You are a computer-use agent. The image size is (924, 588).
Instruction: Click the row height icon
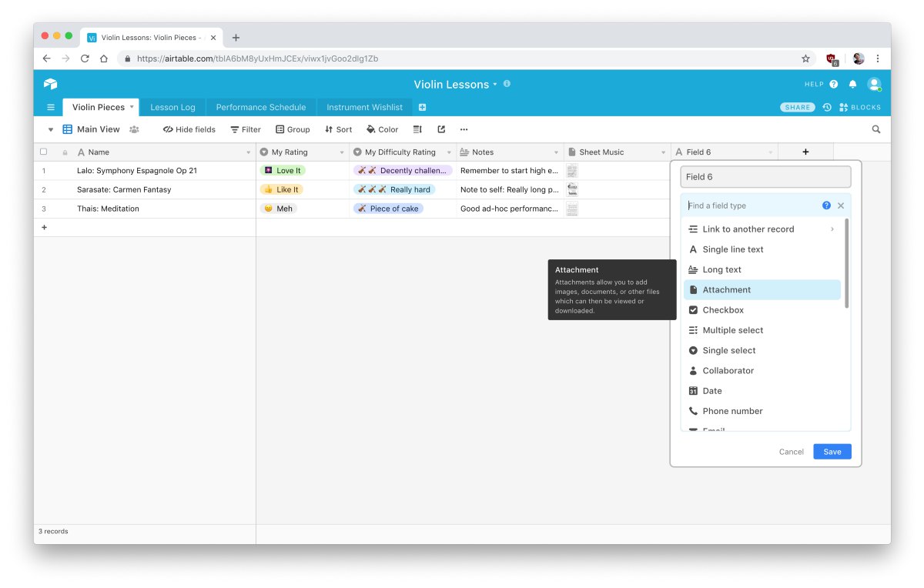(417, 129)
